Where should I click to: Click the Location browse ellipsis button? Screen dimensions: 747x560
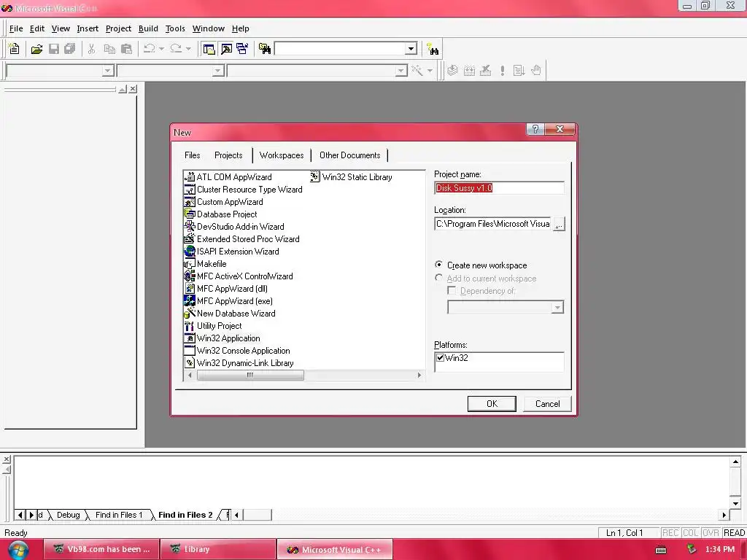click(x=559, y=225)
